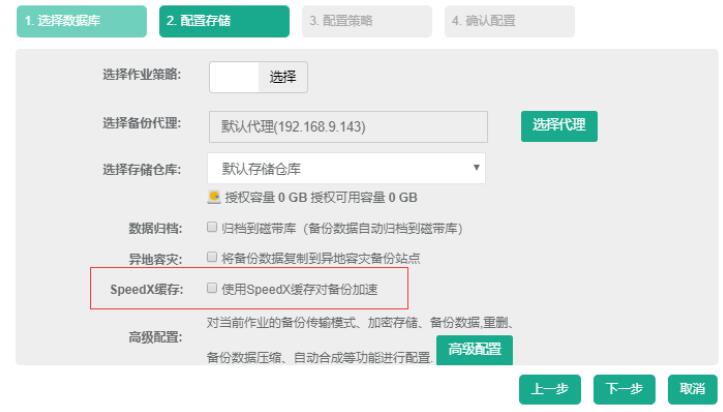Enable 归档到磁带库 data archive checkbox
The width and height of the screenshot is (723, 412).
pyautogui.click(x=212, y=227)
